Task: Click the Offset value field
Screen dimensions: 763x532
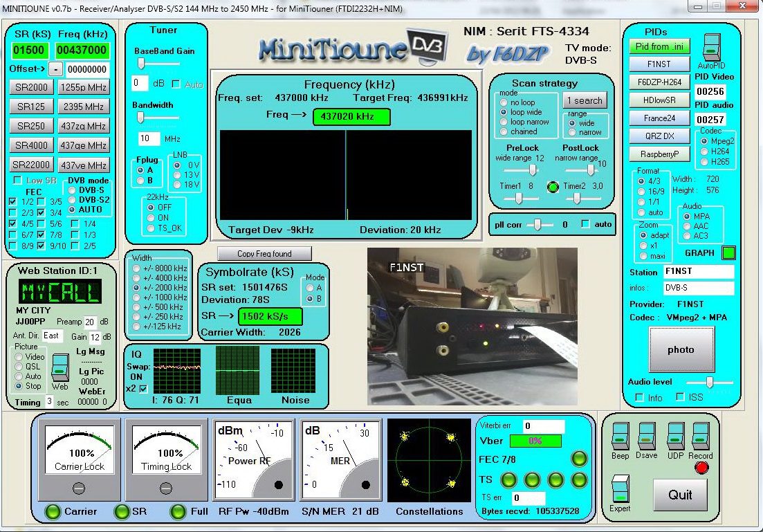Action: [x=87, y=70]
